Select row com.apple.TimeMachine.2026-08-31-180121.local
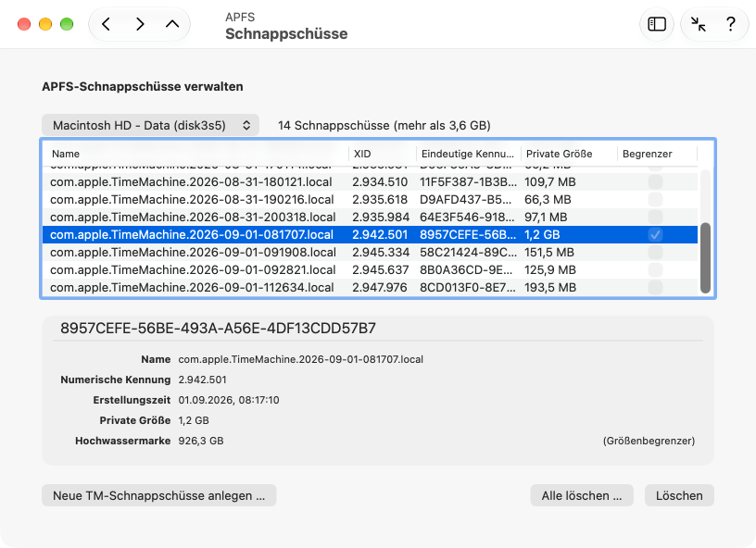756x548 pixels. coord(370,182)
